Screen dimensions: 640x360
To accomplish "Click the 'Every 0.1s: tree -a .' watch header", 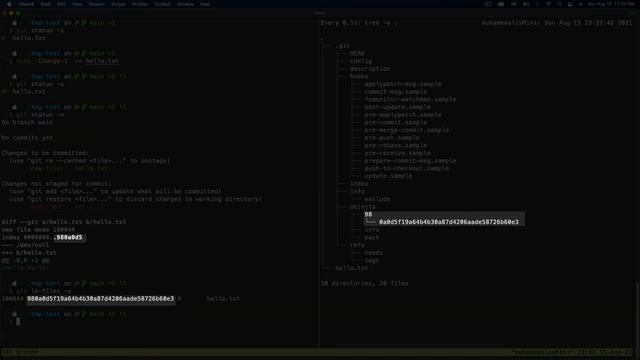I will [358, 23].
